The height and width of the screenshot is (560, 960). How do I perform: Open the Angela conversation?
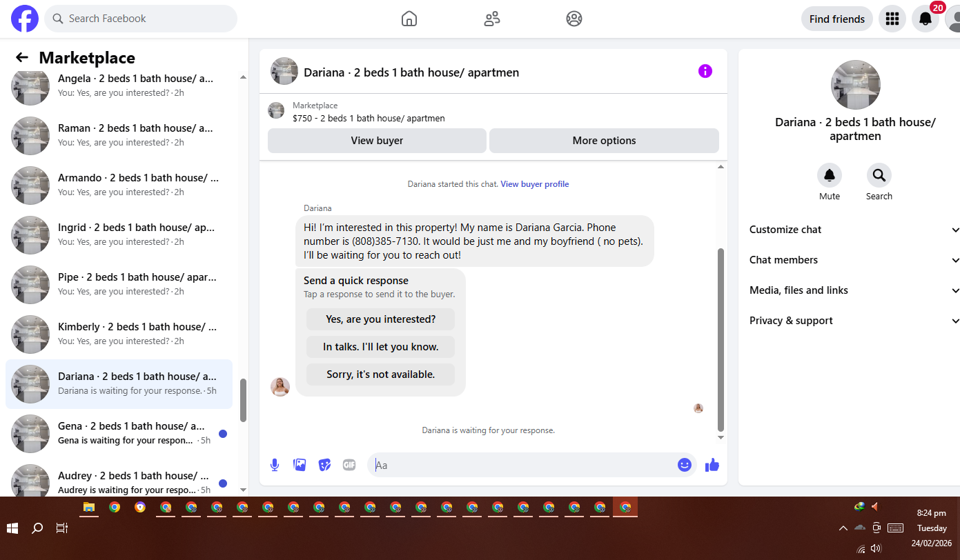tap(119, 86)
